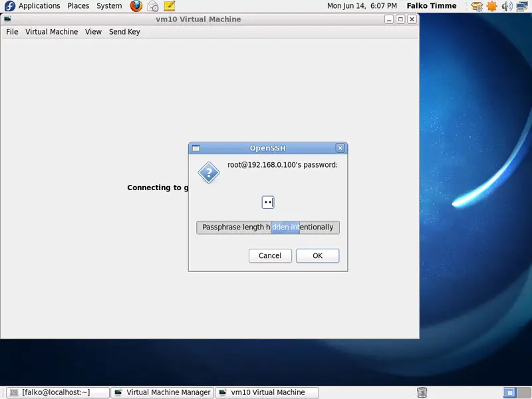532x399 pixels.
Task: Select vm10 Virtual Machine taskbar button
Action: (x=267, y=392)
